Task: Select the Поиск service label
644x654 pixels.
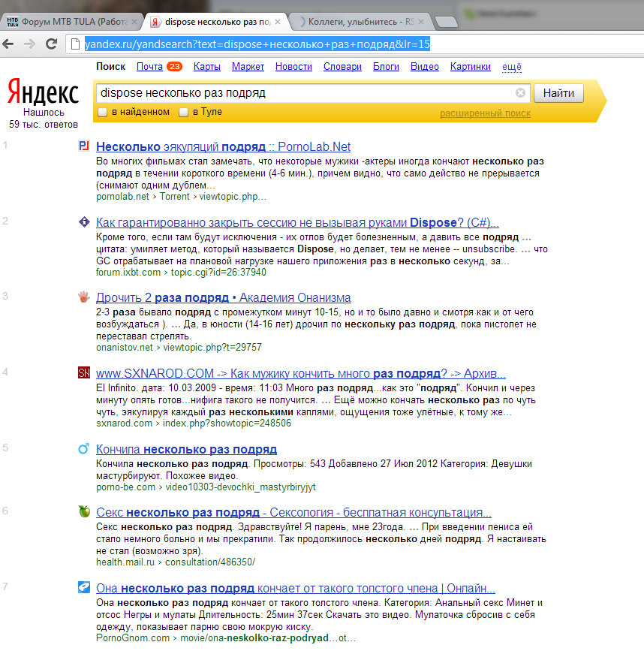Action: pyautogui.click(x=111, y=67)
